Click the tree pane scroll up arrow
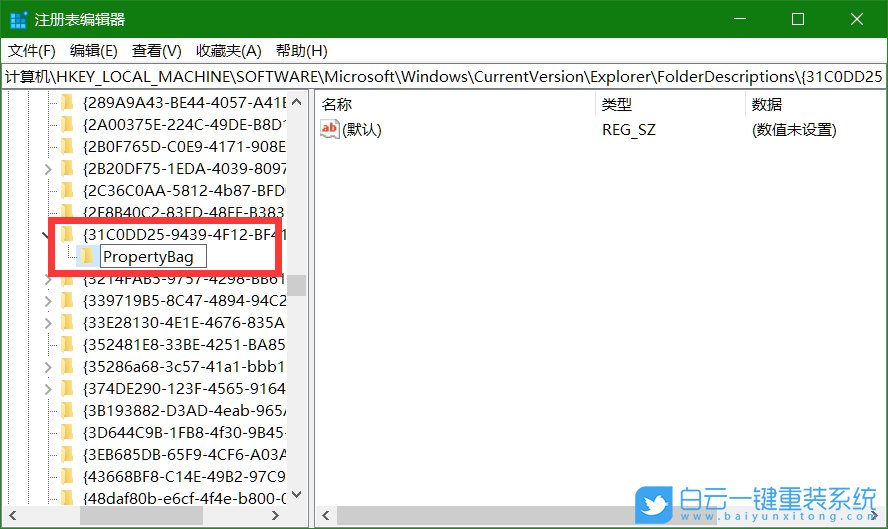The width and height of the screenshot is (888, 529). (297, 103)
